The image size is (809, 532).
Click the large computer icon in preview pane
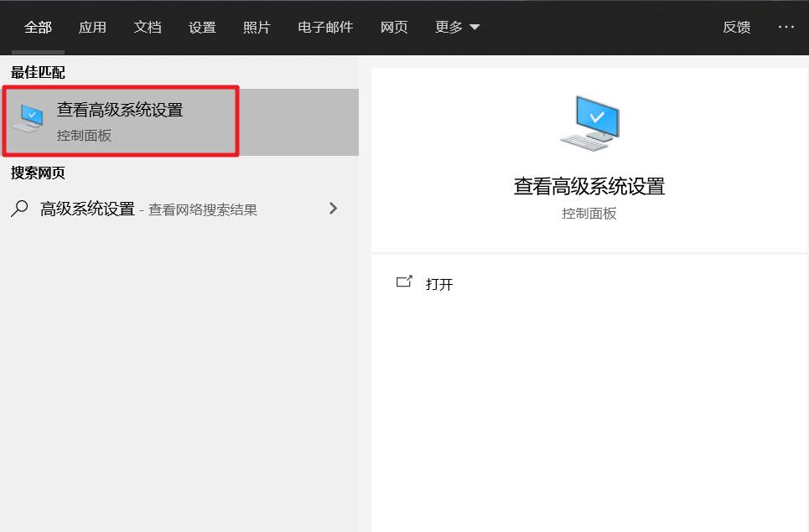pyautogui.click(x=589, y=124)
